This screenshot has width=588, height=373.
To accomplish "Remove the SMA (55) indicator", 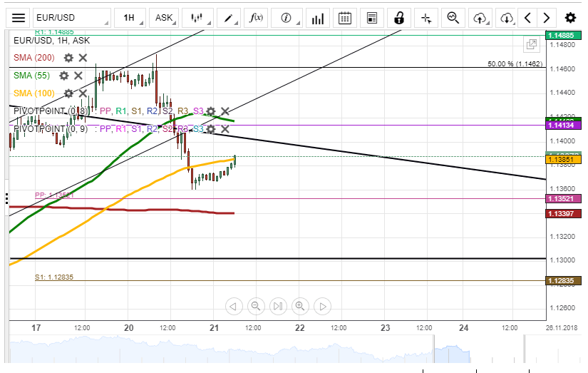I will point(78,76).
